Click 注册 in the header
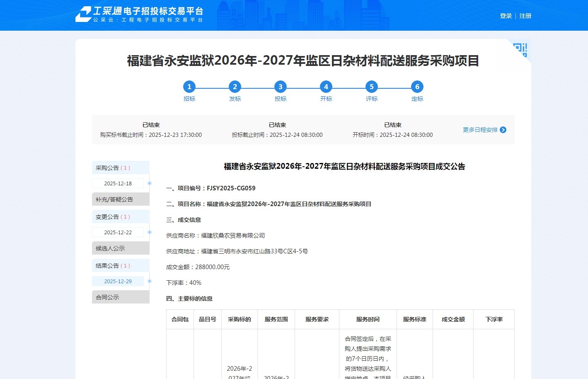 click(525, 16)
